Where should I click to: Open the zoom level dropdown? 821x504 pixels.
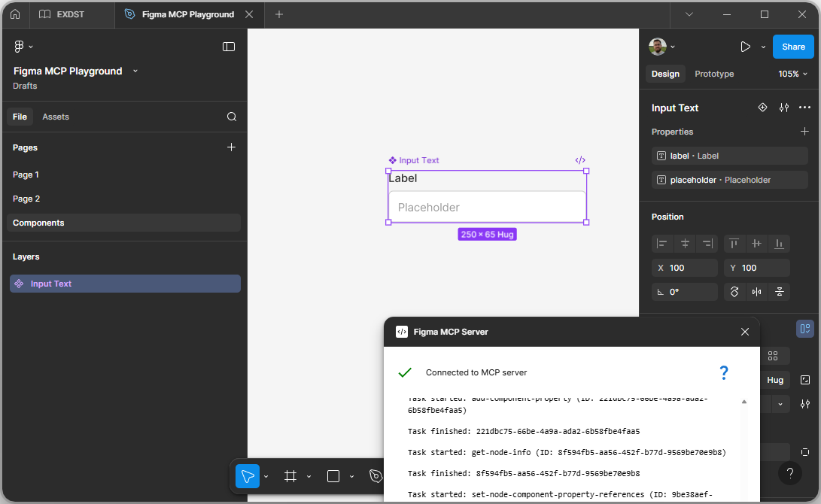click(x=792, y=74)
